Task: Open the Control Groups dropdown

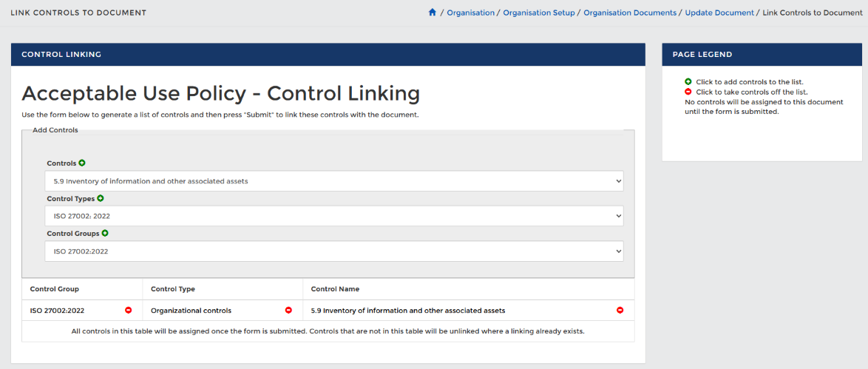Action: [333, 251]
